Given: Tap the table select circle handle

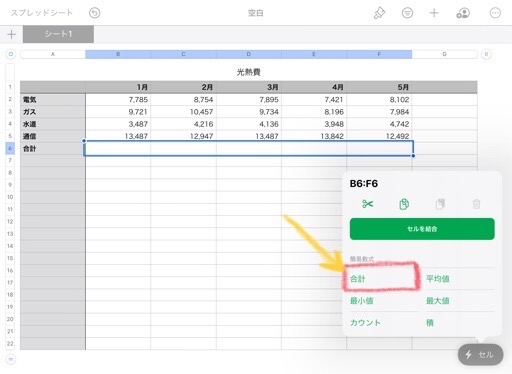Looking at the screenshot, I should tap(11, 54).
